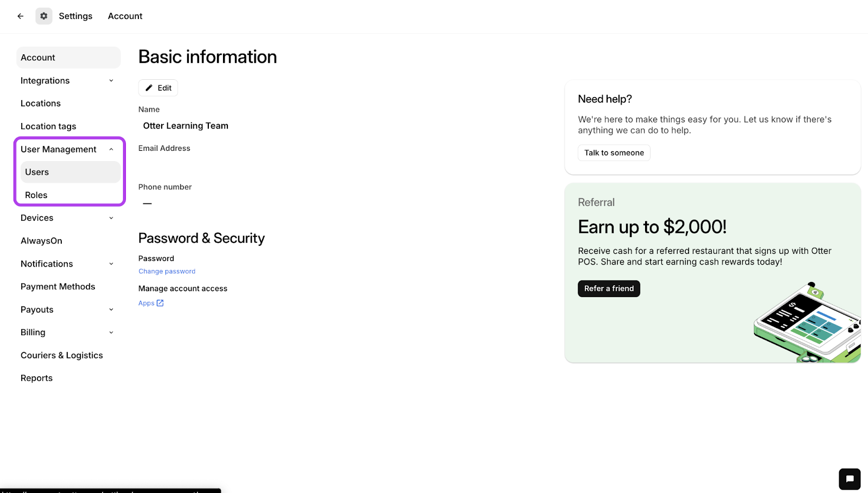868x493 pixels.
Task: Click the Edit pencil button
Action: pos(158,88)
